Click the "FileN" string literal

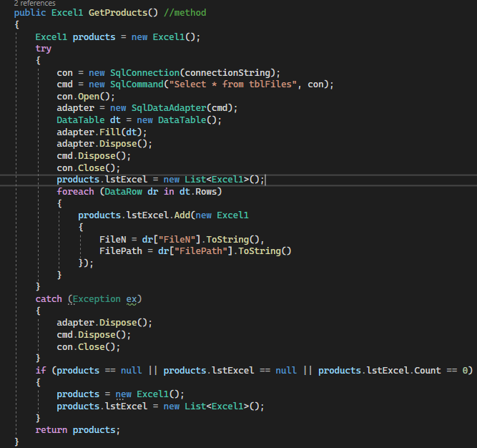coord(177,240)
